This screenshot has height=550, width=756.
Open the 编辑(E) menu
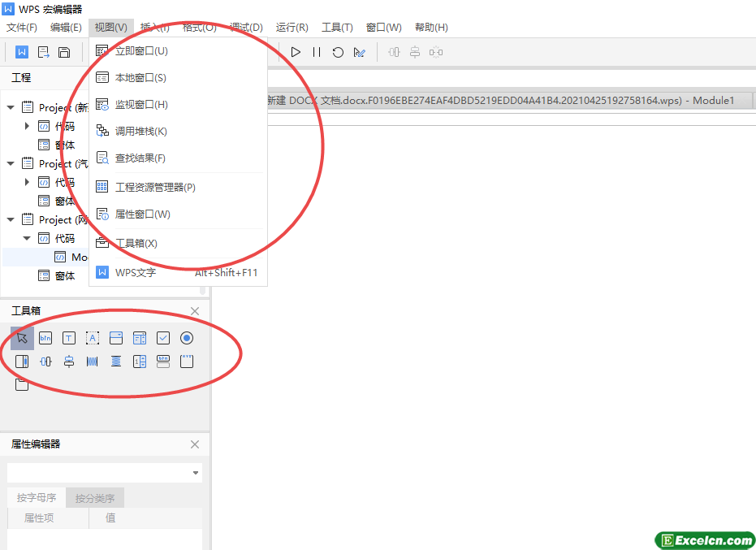[x=66, y=28]
